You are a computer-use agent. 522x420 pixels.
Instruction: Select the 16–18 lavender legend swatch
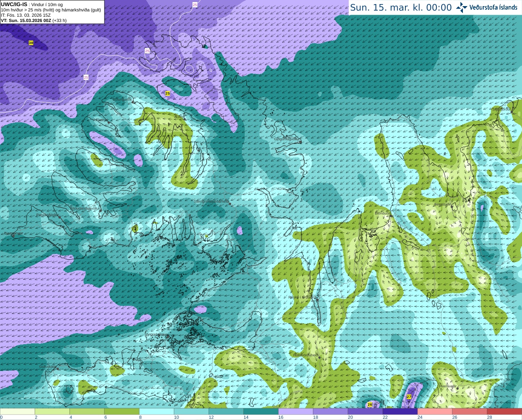tap(296, 411)
